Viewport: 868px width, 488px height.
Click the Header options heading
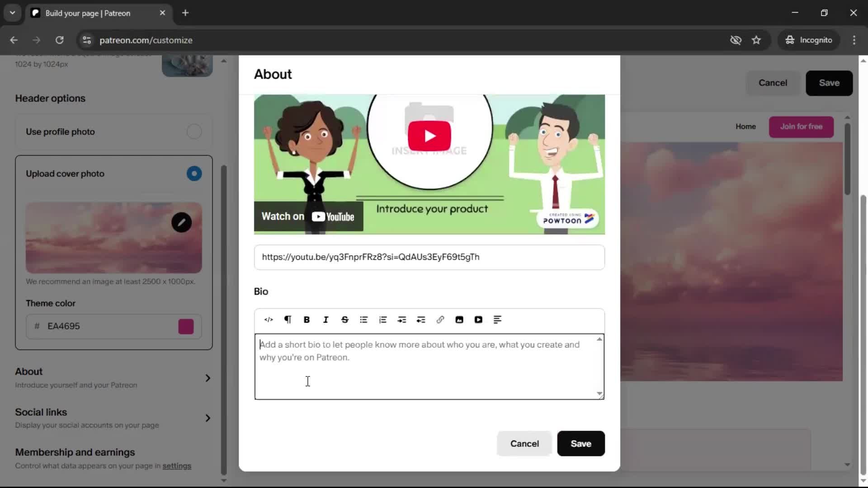[50, 99]
